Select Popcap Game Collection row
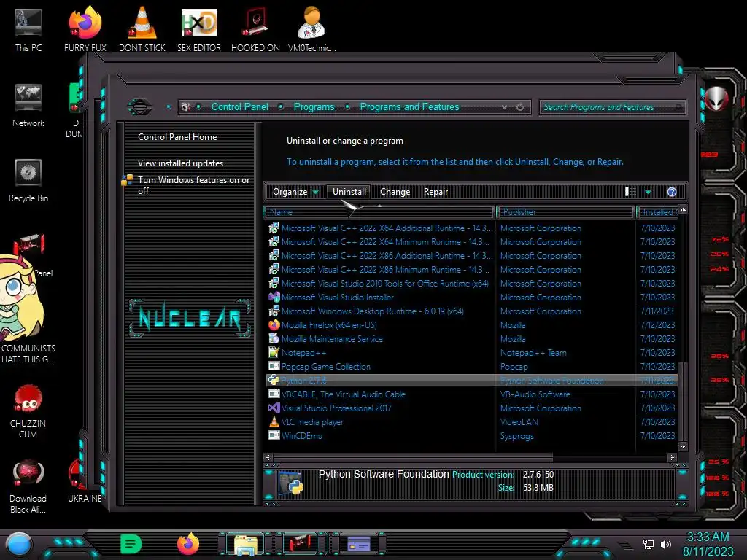This screenshot has width=747, height=560. click(x=472, y=366)
